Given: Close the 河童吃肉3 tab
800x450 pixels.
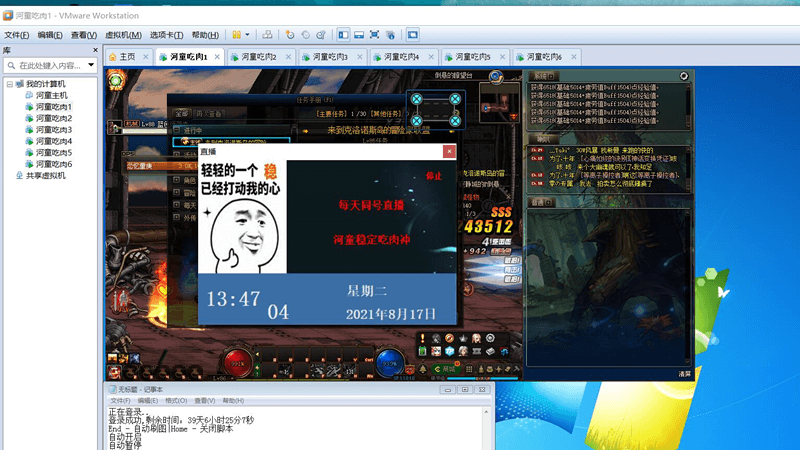Looking at the screenshot, I should (x=360, y=57).
